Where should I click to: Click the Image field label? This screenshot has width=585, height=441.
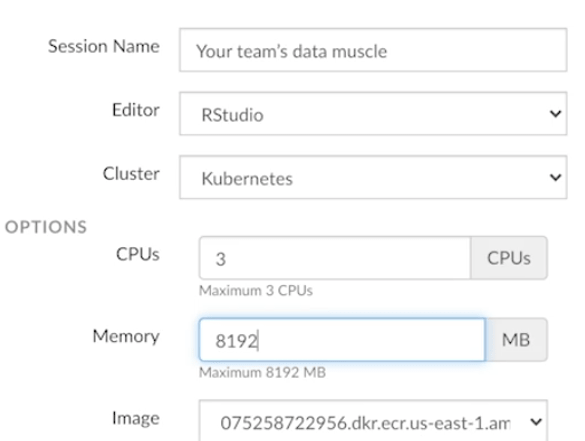pos(136,419)
